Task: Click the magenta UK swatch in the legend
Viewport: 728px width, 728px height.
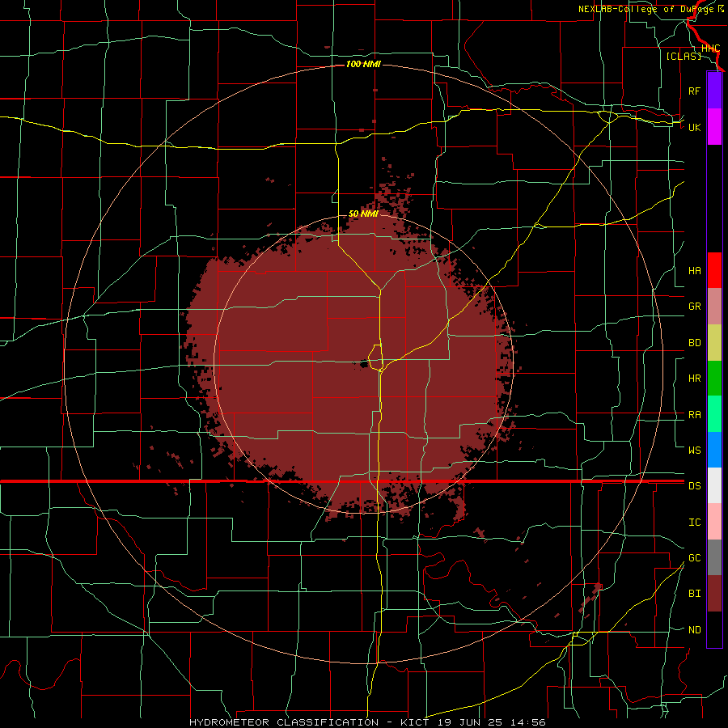Action: coord(714,127)
